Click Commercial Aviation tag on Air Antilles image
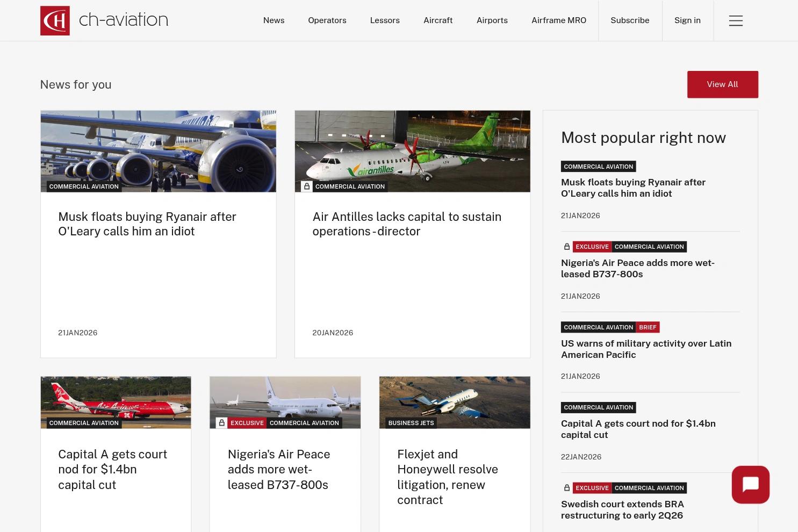Image resolution: width=798 pixels, height=532 pixels. [350, 186]
